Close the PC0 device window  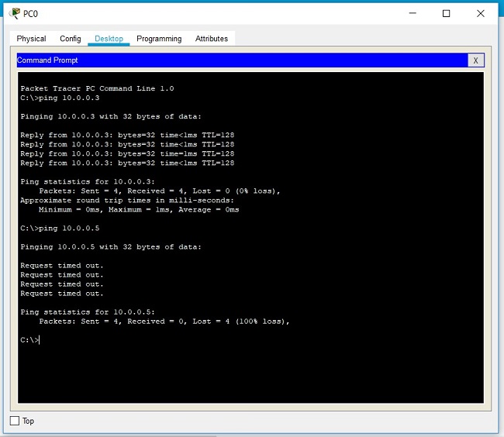482,13
